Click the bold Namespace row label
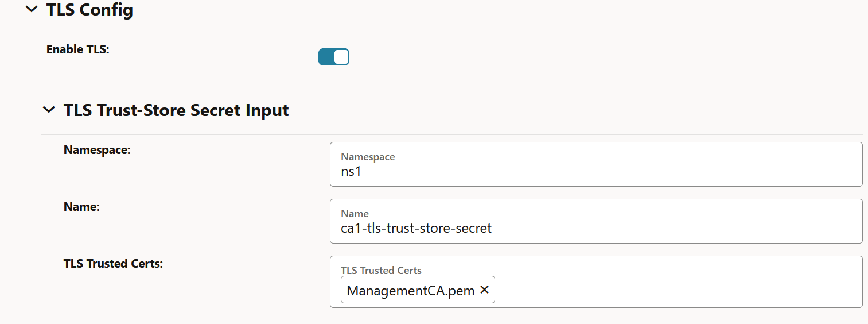 tap(97, 151)
